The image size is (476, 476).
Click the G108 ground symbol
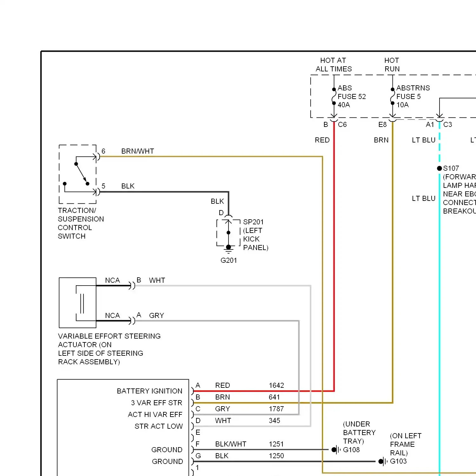(336, 450)
